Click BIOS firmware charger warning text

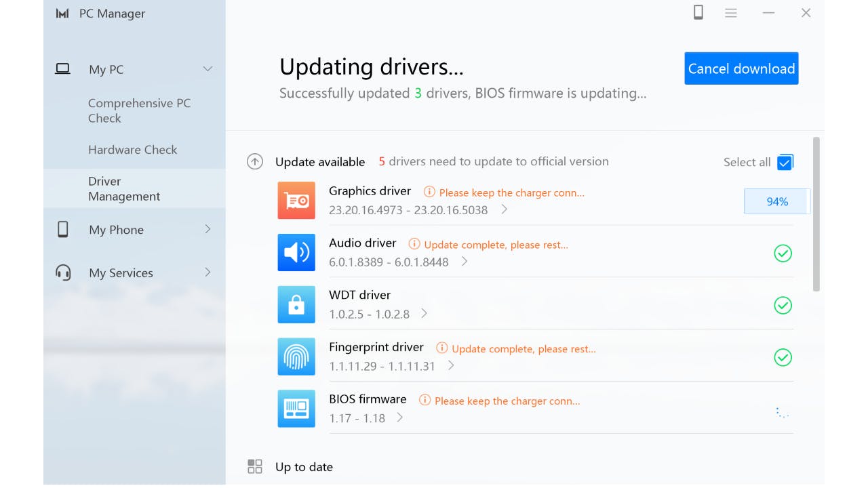point(507,401)
